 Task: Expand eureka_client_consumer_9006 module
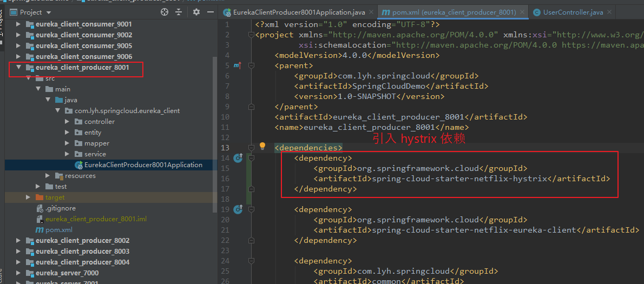pos(18,56)
